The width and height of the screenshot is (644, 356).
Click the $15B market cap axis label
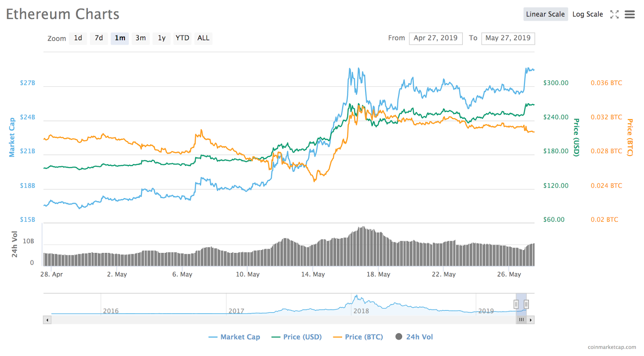click(x=28, y=219)
